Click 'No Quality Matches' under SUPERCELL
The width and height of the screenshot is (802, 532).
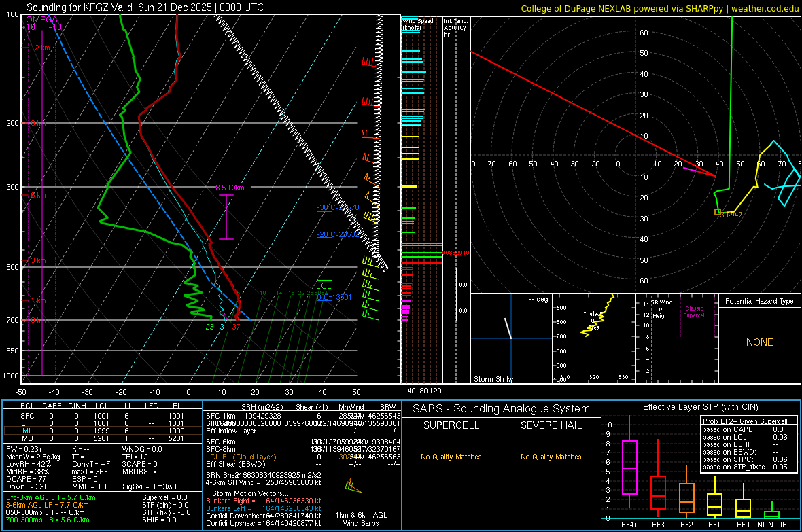(451, 457)
